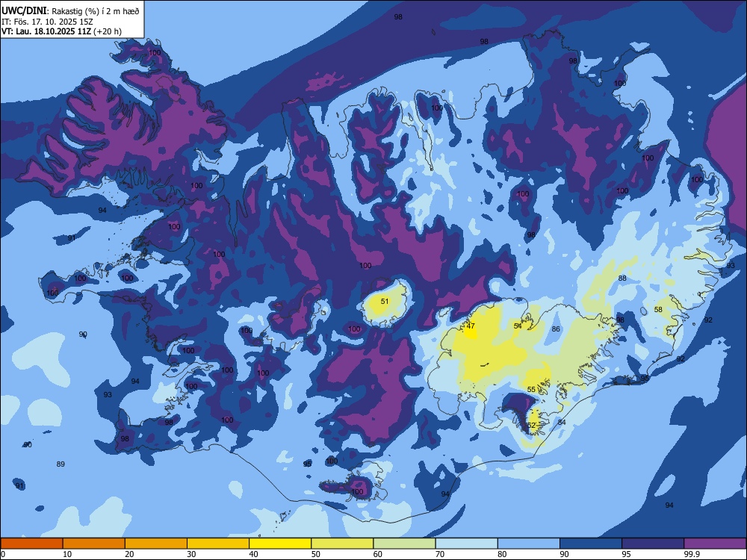This screenshot has height=560, width=747.
Task: Click the 'UWC/DINI' map title text
Action: (24, 11)
